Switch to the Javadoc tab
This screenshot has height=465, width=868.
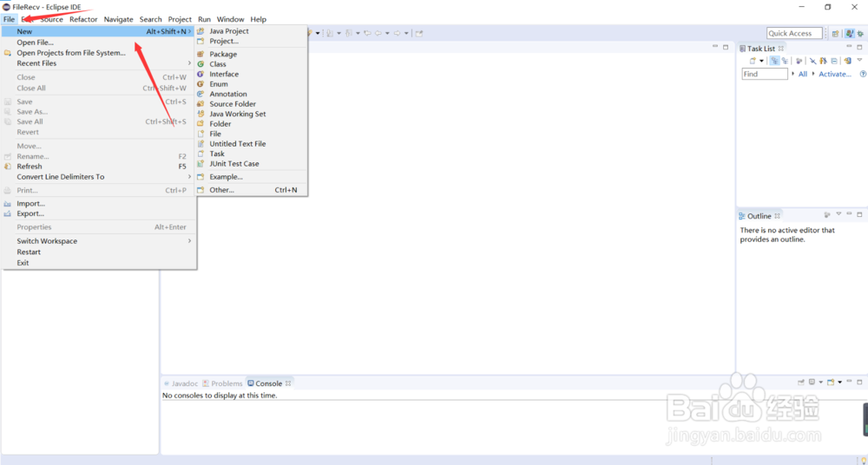click(x=181, y=383)
